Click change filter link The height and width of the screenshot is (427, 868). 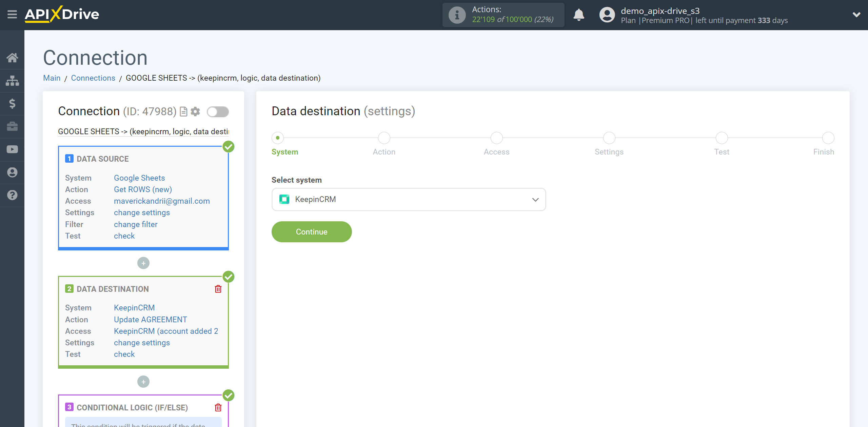(136, 224)
